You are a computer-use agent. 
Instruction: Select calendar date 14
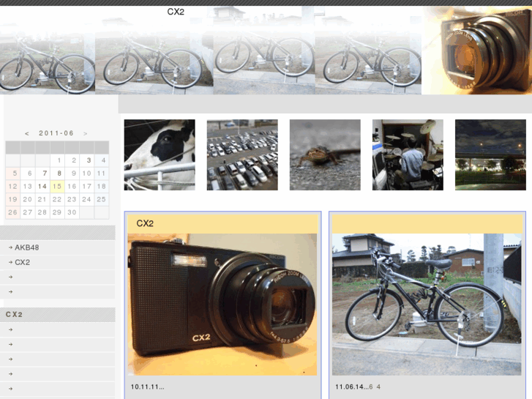[x=42, y=186]
